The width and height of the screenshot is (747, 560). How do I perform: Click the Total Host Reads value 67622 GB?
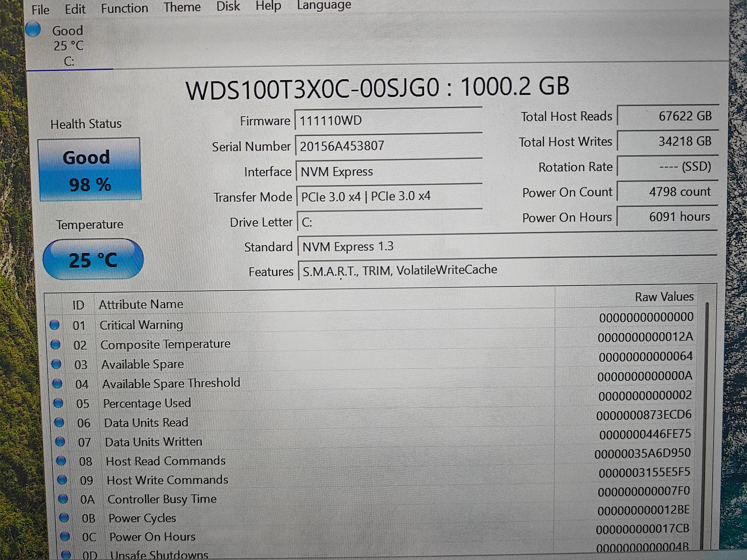[x=667, y=116]
